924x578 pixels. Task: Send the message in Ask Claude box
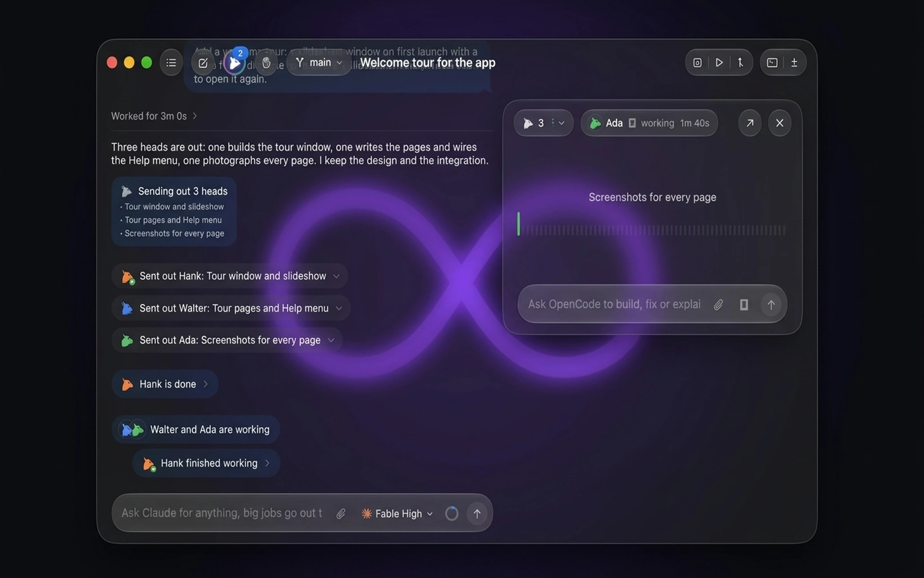click(477, 514)
